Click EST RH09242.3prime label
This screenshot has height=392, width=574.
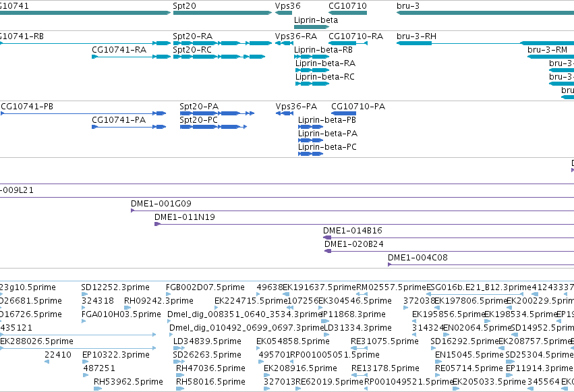point(159,301)
